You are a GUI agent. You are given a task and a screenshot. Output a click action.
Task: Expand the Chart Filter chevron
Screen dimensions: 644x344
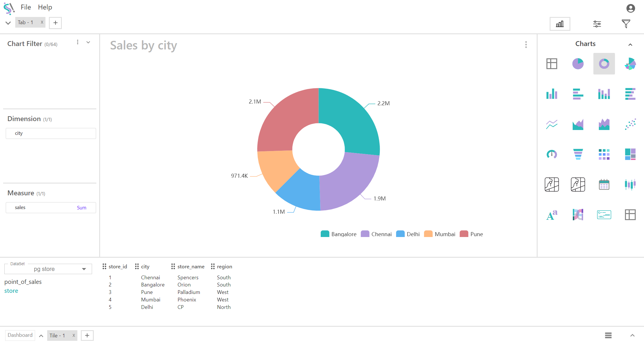coord(88,43)
